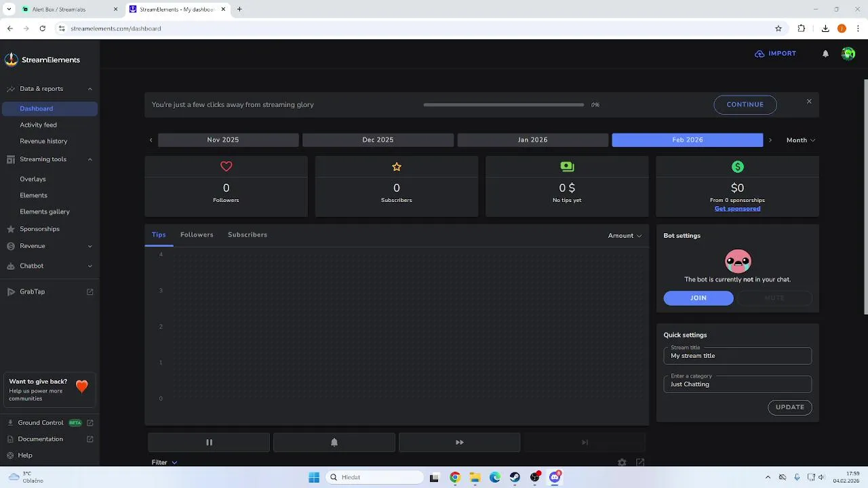Image resolution: width=868 pixels, height=488 pixels.
Task: Pause the activity feed alerts
Action: click(x=209, y=443)
